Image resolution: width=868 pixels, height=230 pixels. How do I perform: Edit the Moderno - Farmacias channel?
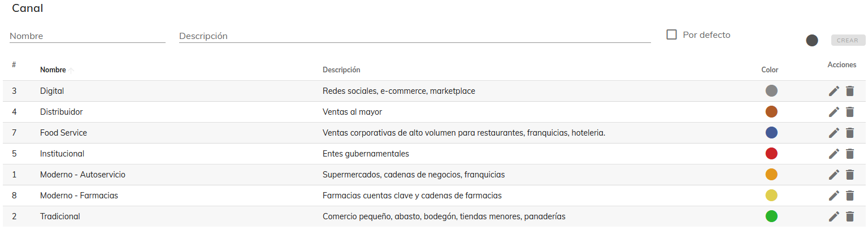click(x=834, y=196)
